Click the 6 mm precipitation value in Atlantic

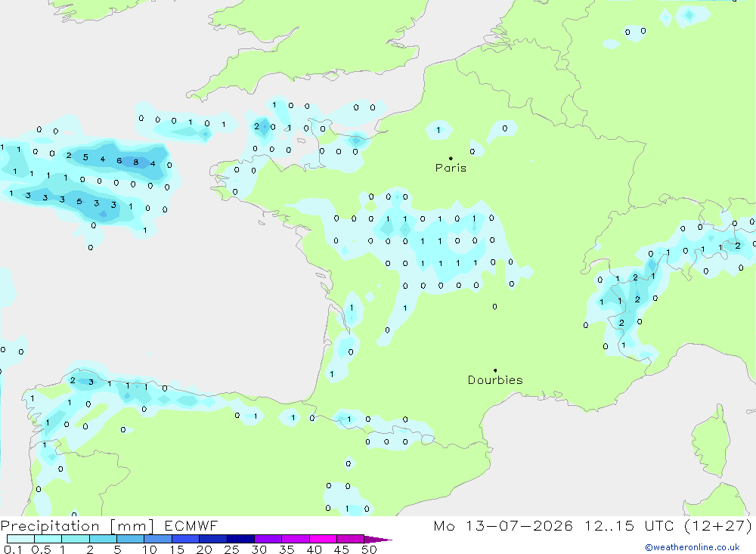119,160
